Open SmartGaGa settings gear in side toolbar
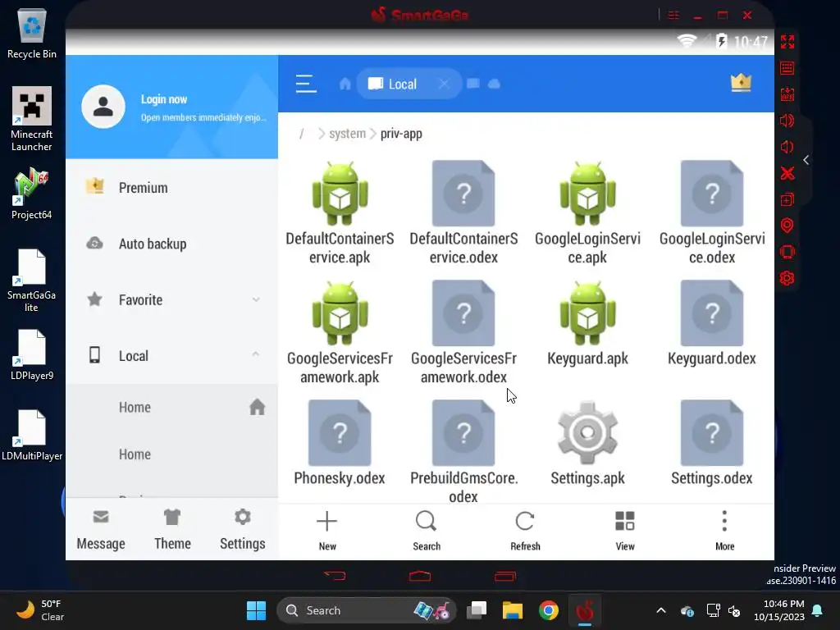Screen dimensions: 840x630 [787, 278]
